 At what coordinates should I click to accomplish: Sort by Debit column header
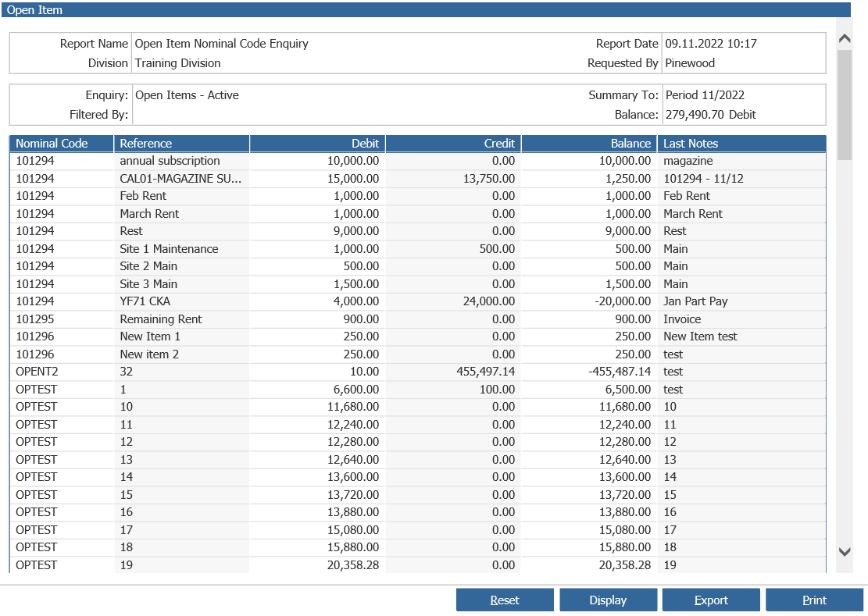coord(317,144)
